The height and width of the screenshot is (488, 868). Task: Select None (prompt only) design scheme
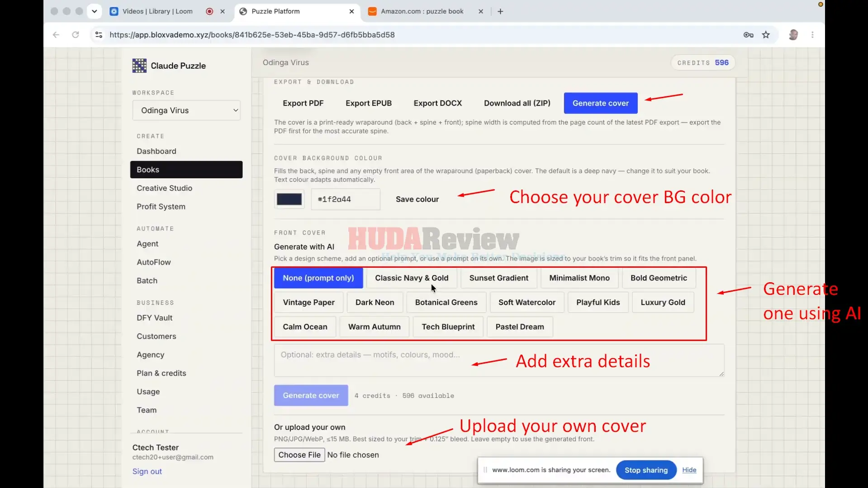tap(318, 278)
